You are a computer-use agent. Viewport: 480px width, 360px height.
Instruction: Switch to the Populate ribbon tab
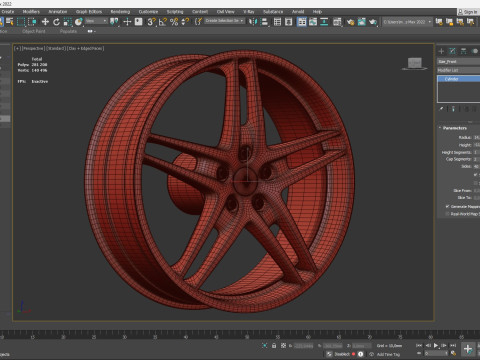click(68, 31)
